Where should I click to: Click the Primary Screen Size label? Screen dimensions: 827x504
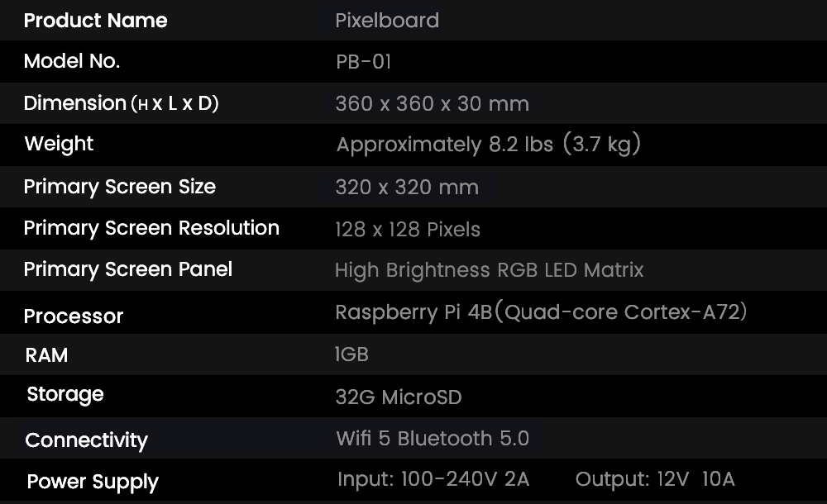[x=120, y=187]
